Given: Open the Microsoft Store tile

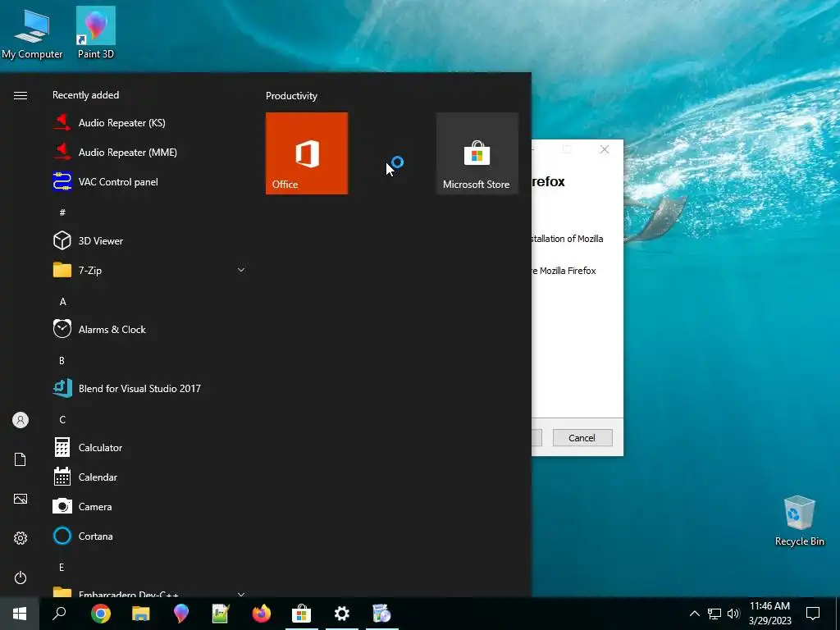Looking at the screenshot, I should point(477,153).
